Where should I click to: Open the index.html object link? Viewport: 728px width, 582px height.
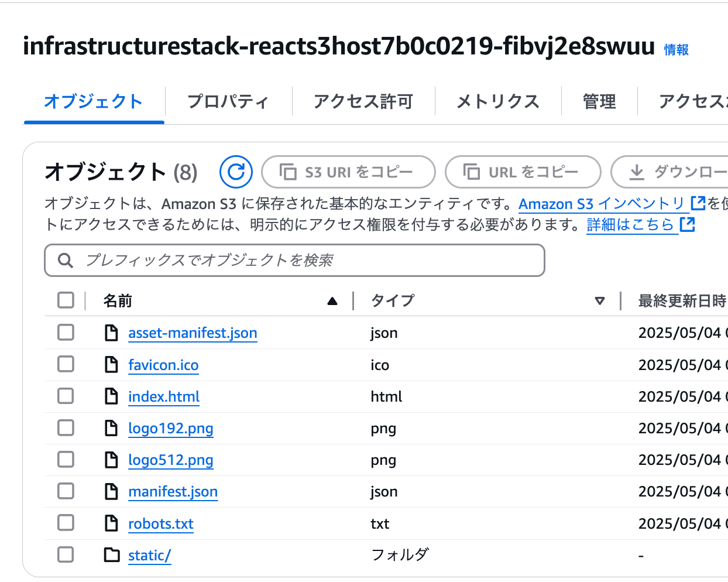click(x=164, y=396)
